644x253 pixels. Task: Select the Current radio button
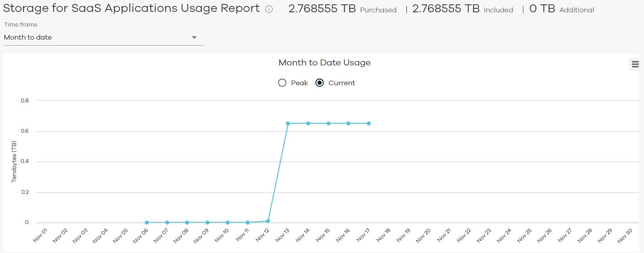319,82
